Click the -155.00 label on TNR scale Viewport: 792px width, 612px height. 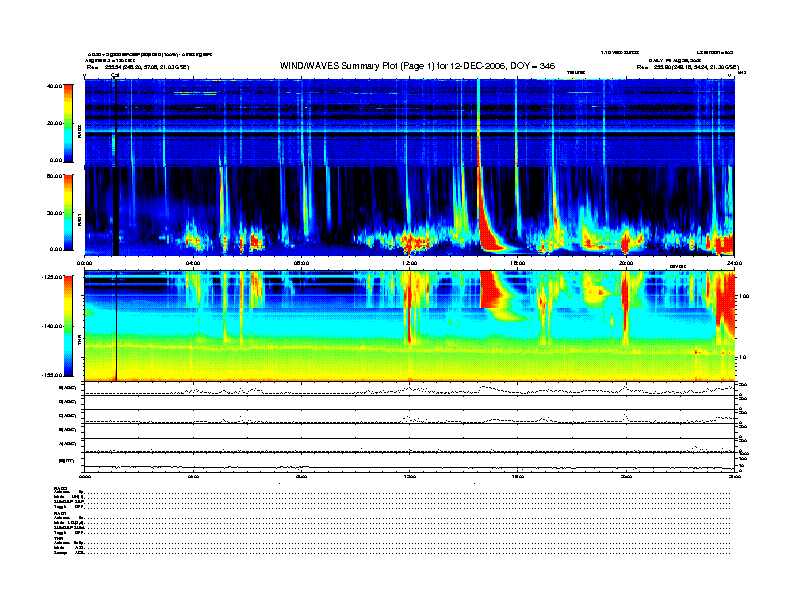(52, 375)
